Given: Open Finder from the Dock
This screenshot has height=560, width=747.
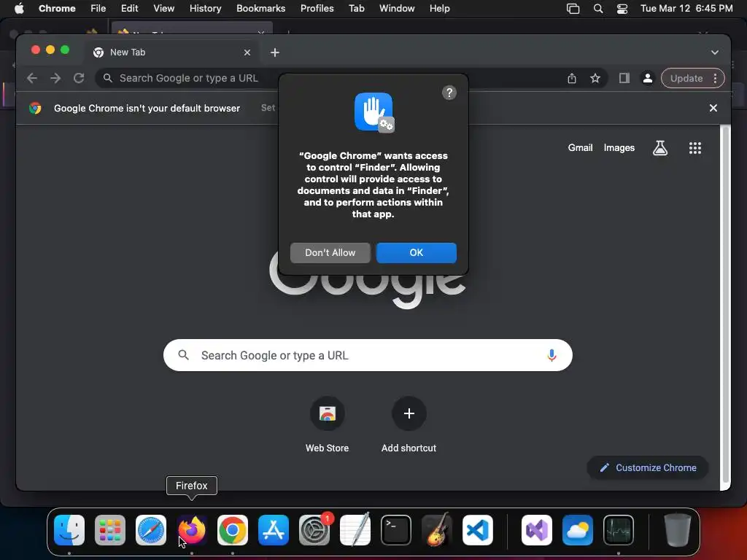Looking at the screenshot, I should coord(69,530).
